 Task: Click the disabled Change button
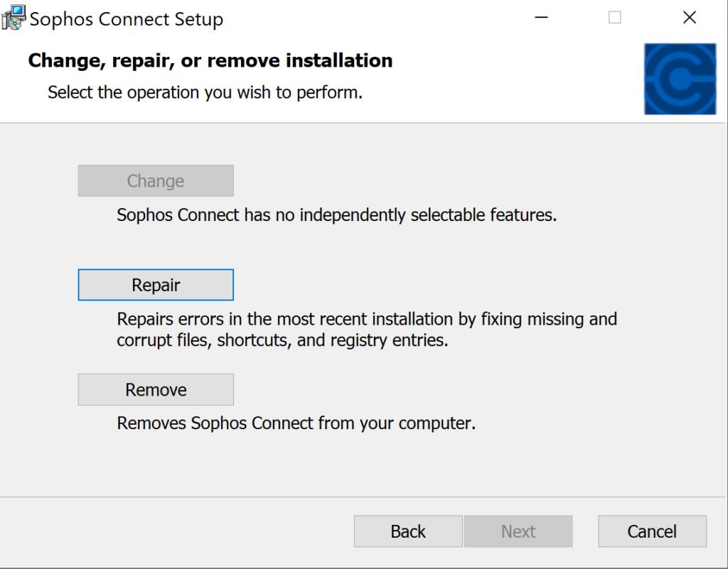(x=156, y=181)
